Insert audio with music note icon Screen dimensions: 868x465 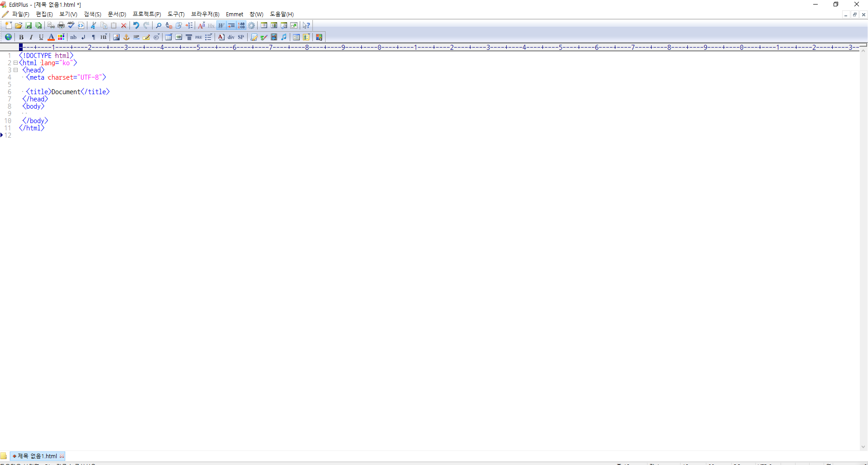[284, 37]
